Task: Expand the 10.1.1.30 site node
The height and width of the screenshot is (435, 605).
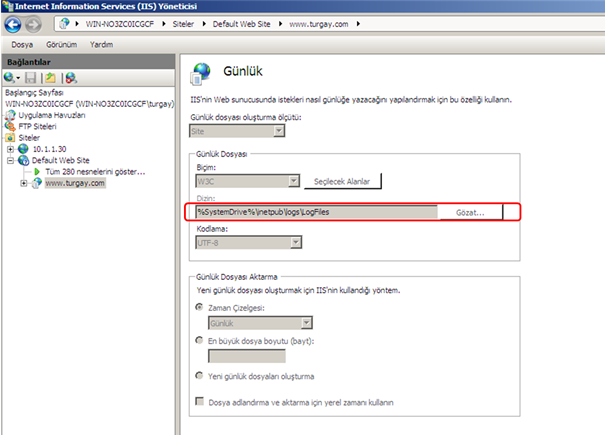Action: pos(10,149)
